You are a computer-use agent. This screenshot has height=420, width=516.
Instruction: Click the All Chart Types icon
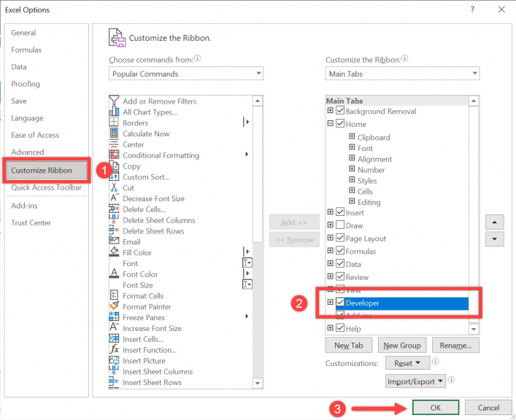(x=114, y=112)
